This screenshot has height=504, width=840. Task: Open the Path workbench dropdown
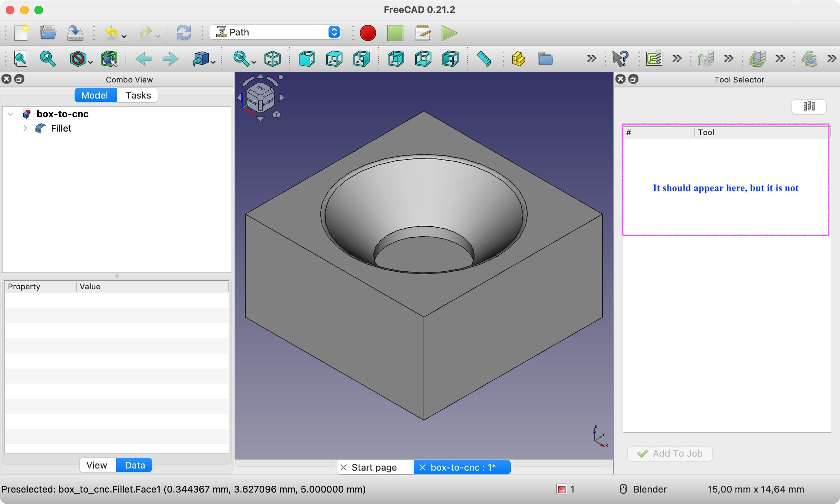click(x=275, y=32)
